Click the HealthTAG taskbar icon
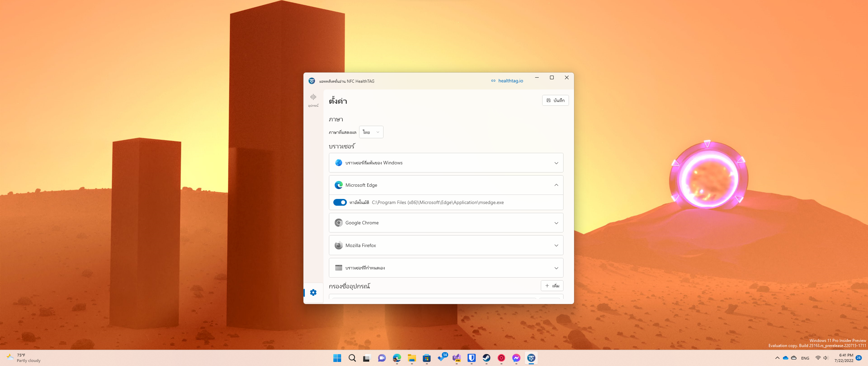Image resolution: width=868 pixels, height=366 pixels. point(531,358)
